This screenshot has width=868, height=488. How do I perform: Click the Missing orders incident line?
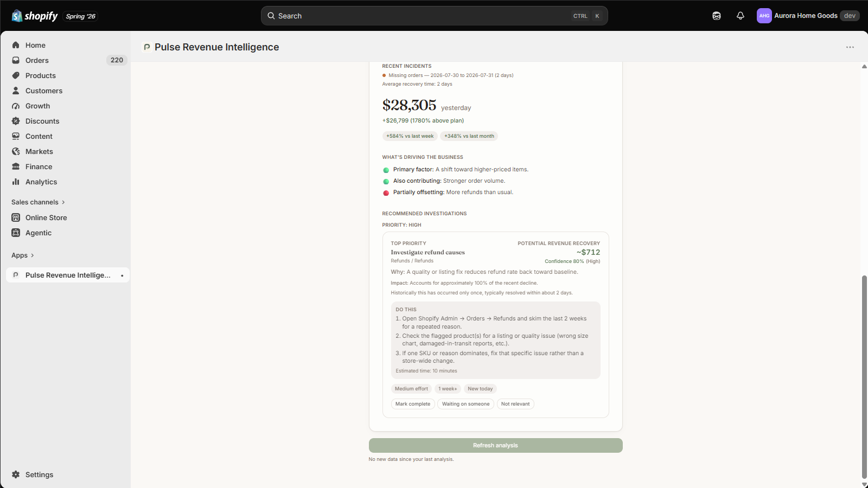coord(448,75)
